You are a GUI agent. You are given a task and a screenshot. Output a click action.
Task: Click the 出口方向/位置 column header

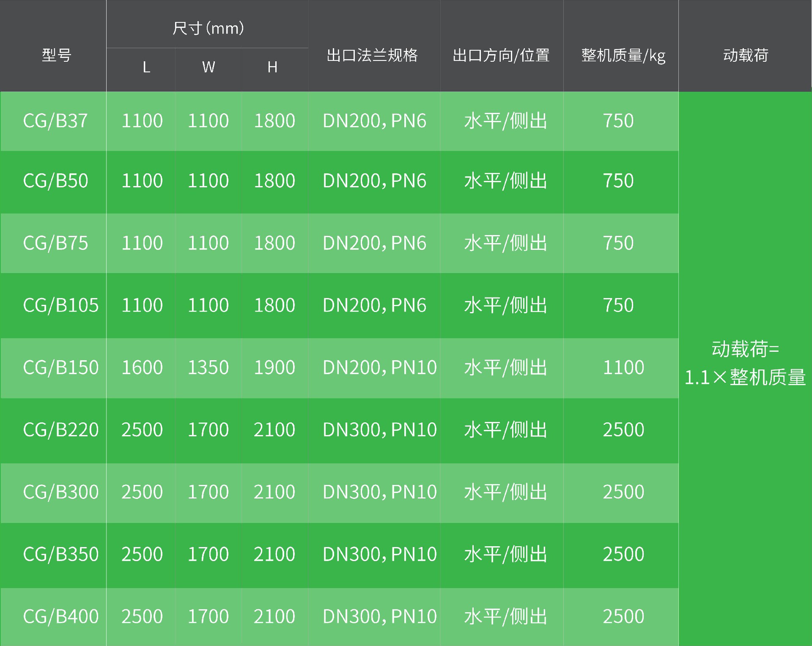pyautogui.click(x=501, y=55)
